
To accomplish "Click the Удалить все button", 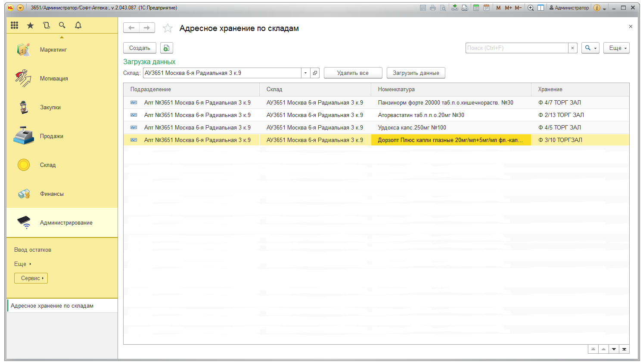I will pos(353,73).
